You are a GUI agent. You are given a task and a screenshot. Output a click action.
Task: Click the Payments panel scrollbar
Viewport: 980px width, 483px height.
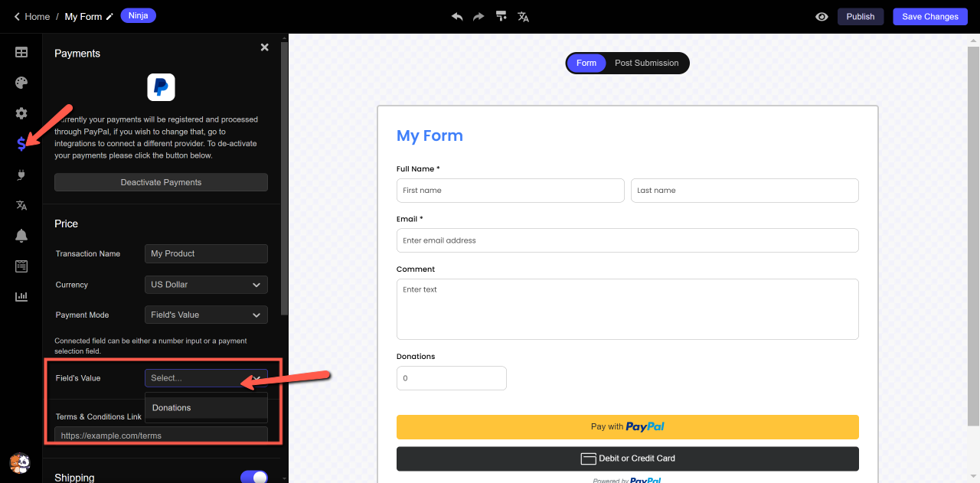point(285,178)
